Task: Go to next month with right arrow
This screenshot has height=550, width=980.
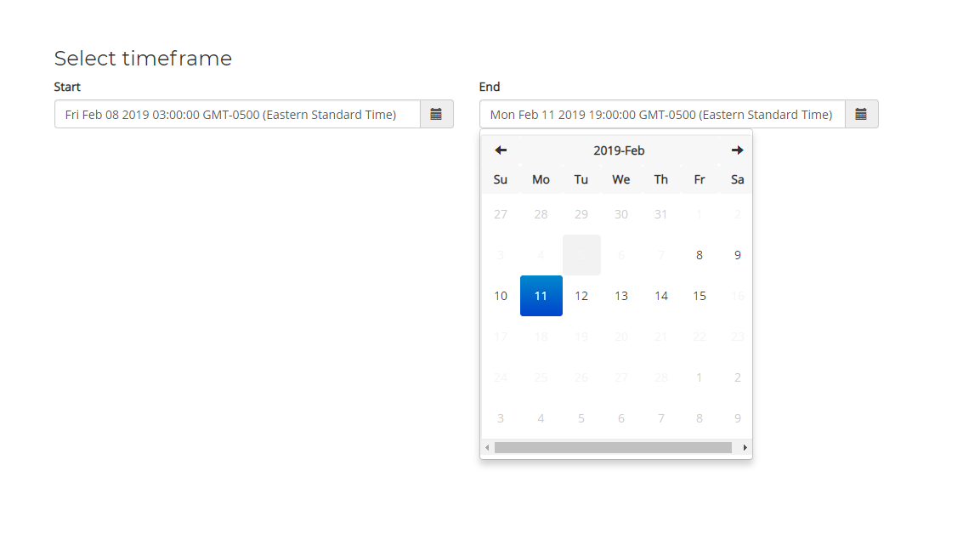Action: coord(737,150)
